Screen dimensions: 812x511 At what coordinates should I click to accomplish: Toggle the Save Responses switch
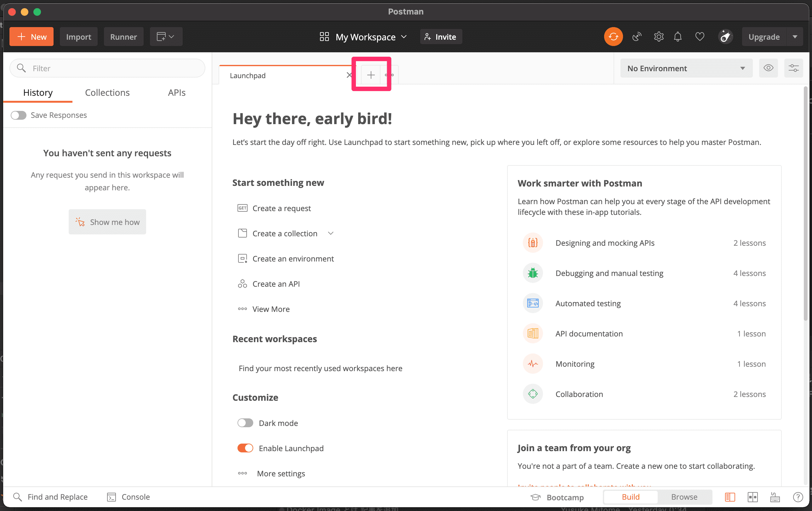pyautogui.click(x=18, y=115)
